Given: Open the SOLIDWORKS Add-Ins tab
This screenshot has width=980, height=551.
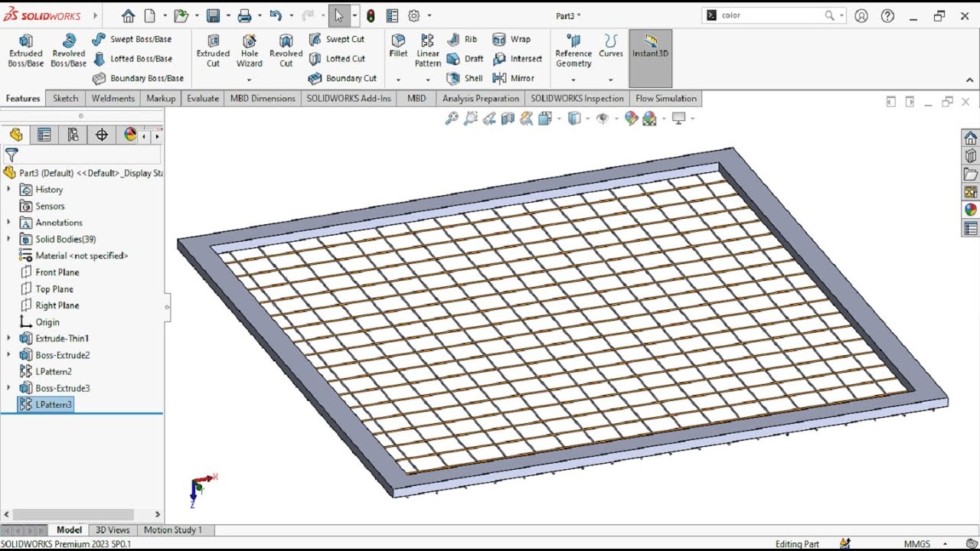Looking at the screenshot, I should (x=348, y=98).
